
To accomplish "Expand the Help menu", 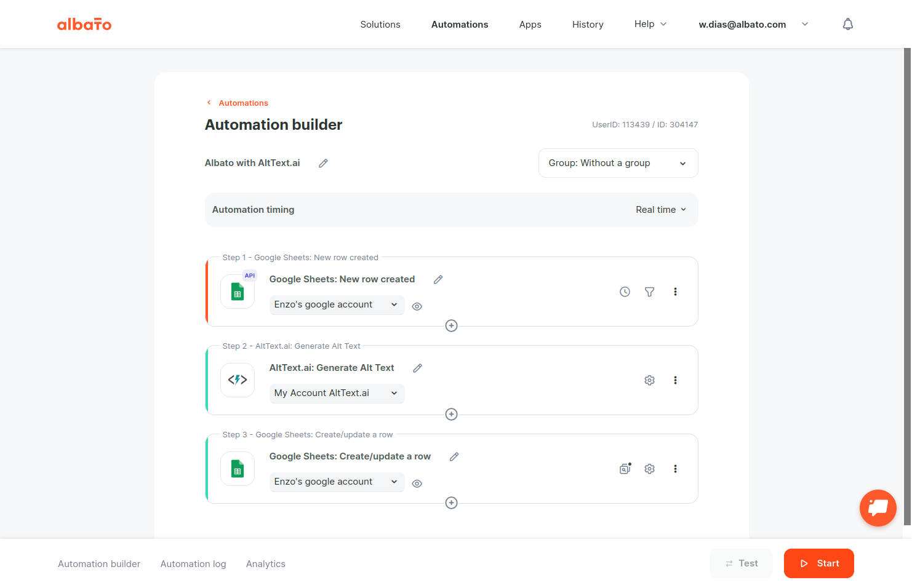I will point(650,24).
